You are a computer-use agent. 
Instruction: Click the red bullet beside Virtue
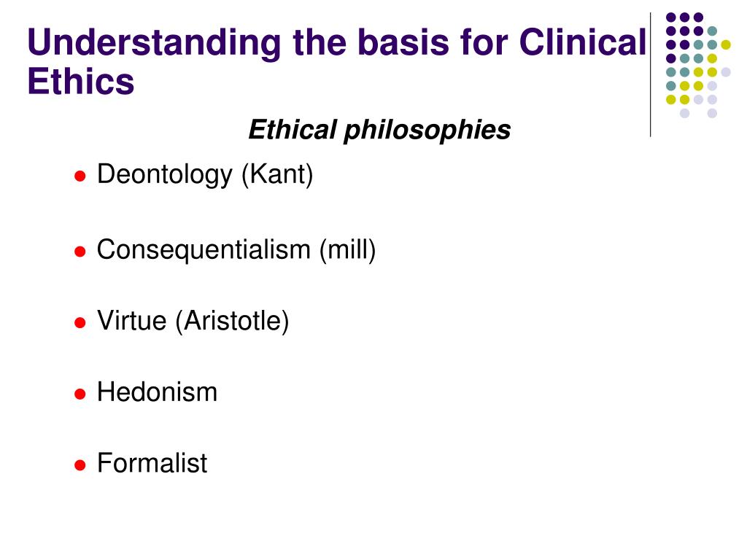pos(80,323)
